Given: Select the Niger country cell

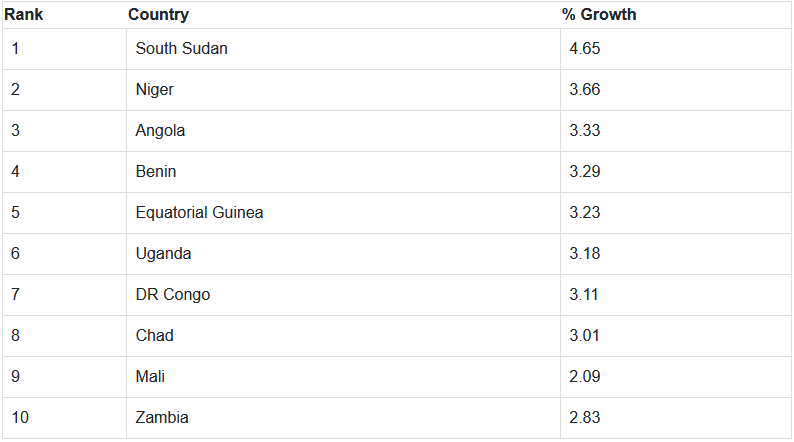Looking at the screenshot, I should [155, 90].
